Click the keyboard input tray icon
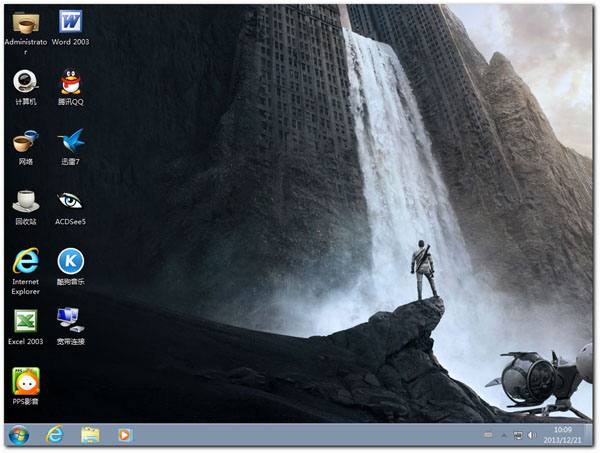 pyautogui.click(x=488, y=435)
